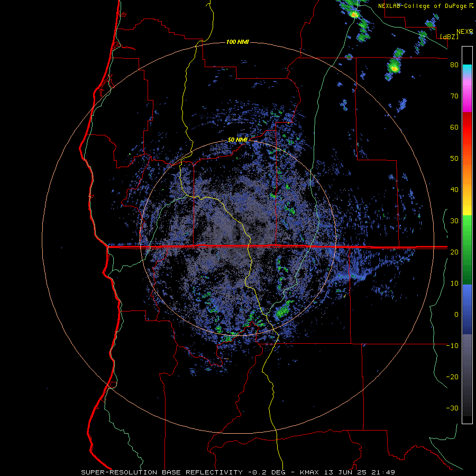Click the 50 NMI range ring label

coord(237,140)
